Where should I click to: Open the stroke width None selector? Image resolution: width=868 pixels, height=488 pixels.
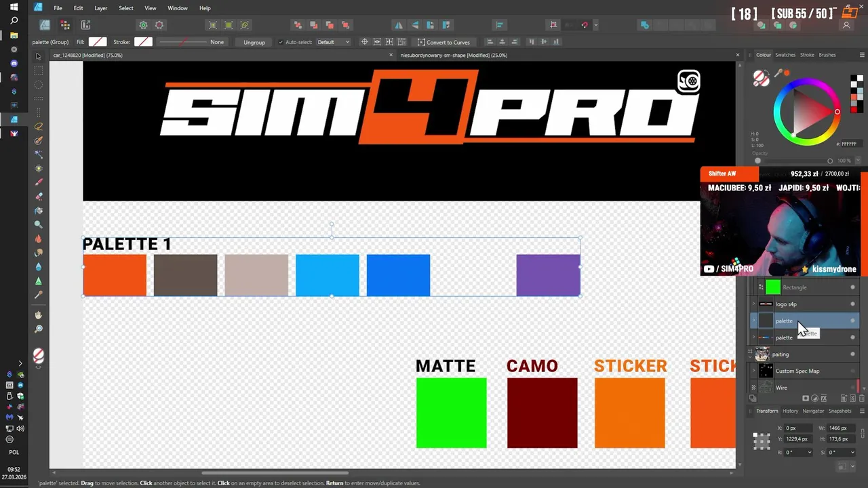(x=191, y=42)
